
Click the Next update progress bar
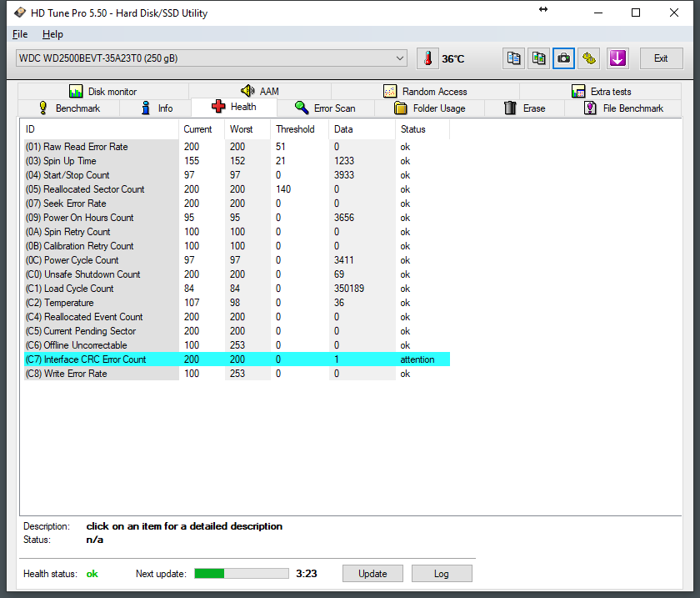coord(242,574)
